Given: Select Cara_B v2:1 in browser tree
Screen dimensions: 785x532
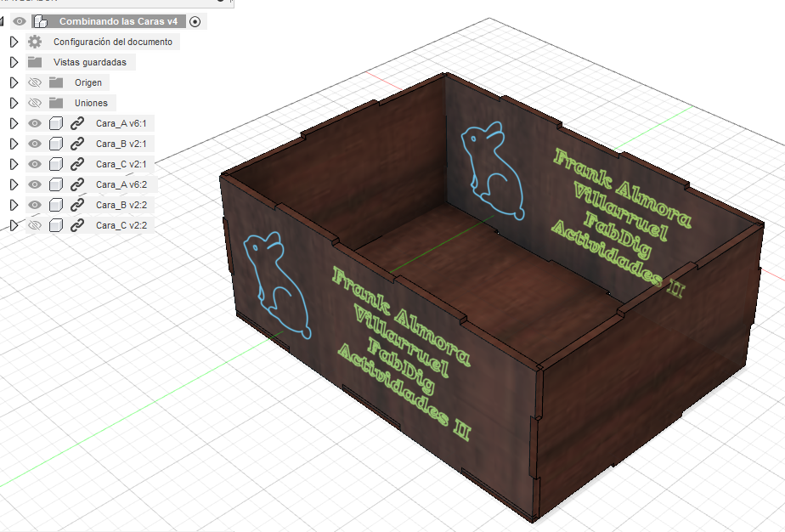Looking at the screenshot, I should 121,144.
